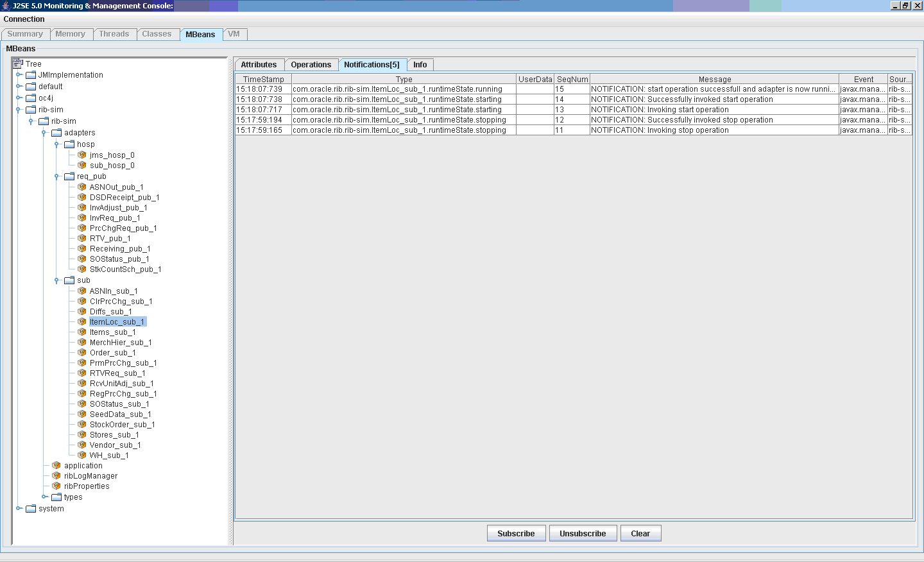Click the system folder icon

pos(31,508)
